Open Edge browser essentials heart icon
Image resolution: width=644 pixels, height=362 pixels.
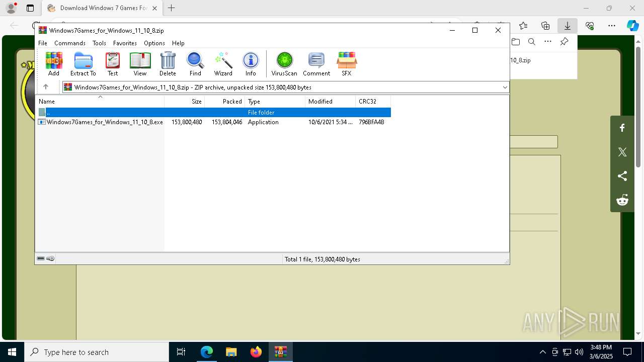pos(590,26)
